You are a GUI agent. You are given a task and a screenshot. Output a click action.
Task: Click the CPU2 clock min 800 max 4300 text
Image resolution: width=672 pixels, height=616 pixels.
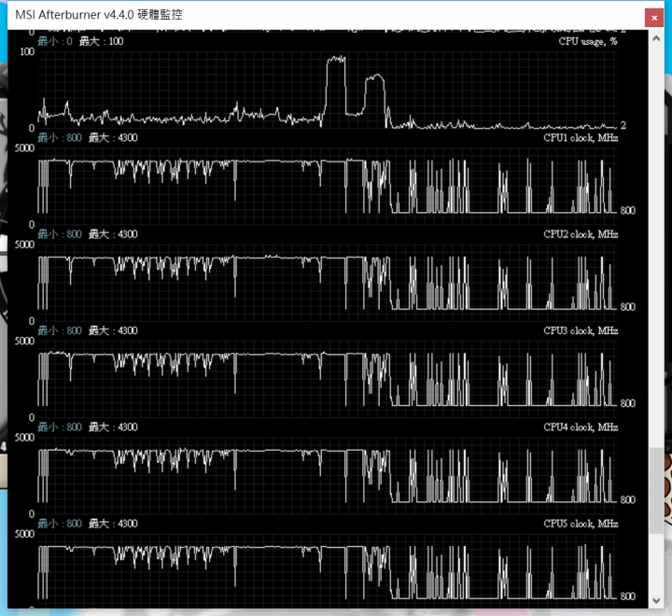[88, 234]
